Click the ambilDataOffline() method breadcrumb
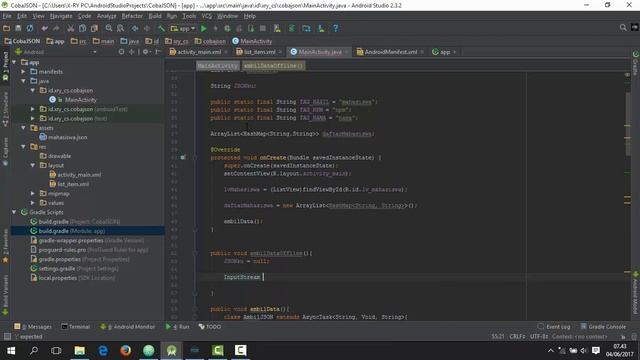Image resolution: width=640 pixels, height=360 pixels. (273, 66)
